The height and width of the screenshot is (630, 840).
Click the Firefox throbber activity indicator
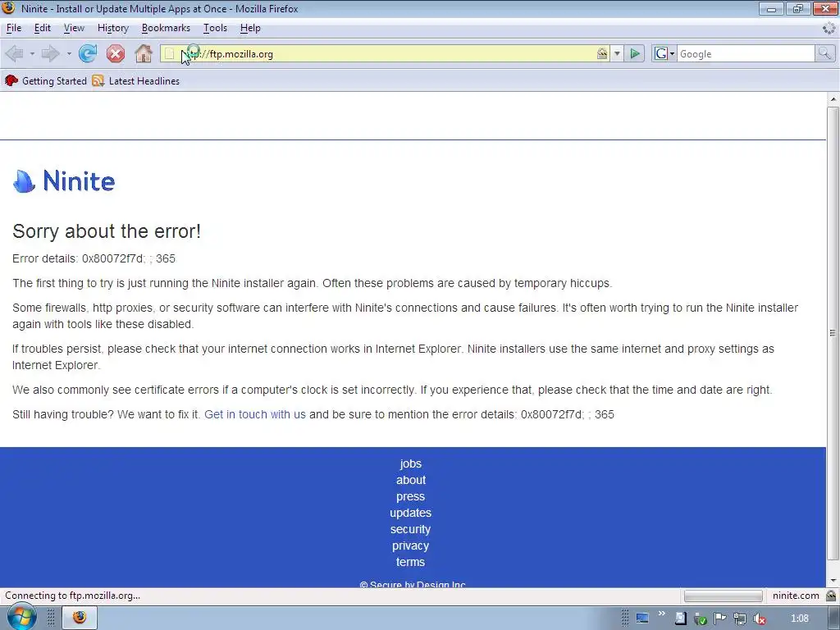pos(829,28)
